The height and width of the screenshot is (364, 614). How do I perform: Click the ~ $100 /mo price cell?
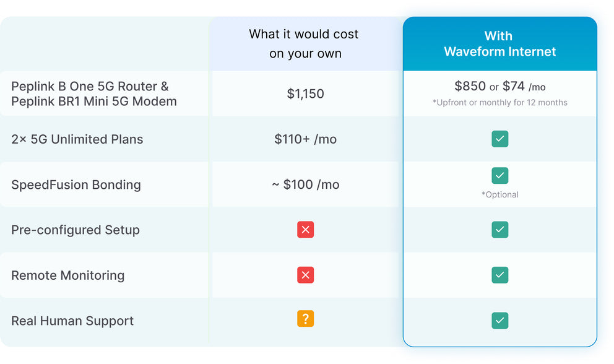coord(305,184)
